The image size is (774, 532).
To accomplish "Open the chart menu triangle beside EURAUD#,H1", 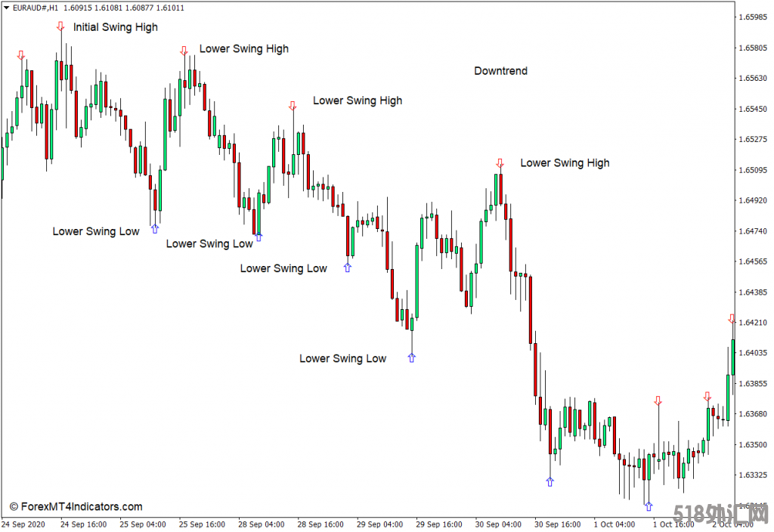I will [7, 8].
